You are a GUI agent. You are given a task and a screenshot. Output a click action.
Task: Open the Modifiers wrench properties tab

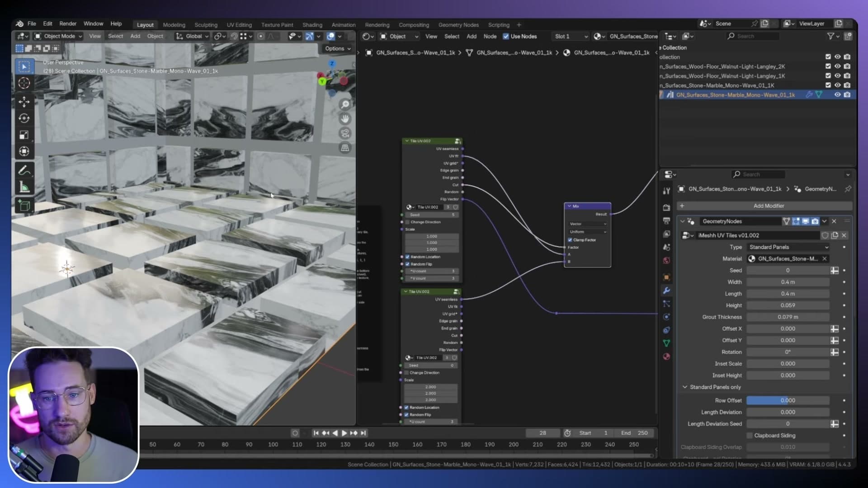point(666,291)
